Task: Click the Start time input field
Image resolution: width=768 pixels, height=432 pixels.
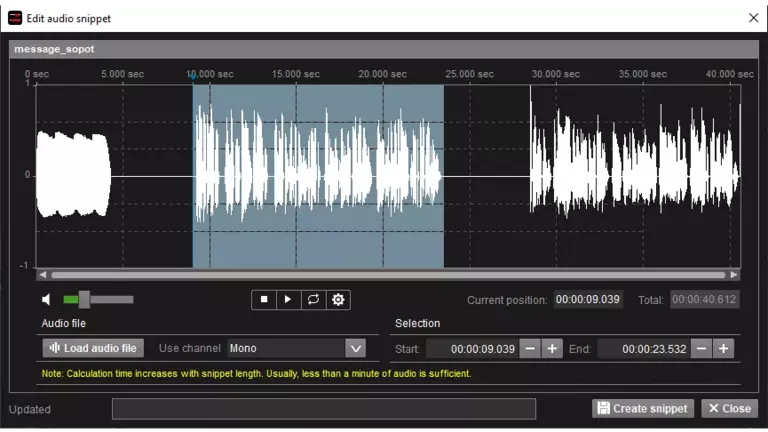Action: pos(472,348)
